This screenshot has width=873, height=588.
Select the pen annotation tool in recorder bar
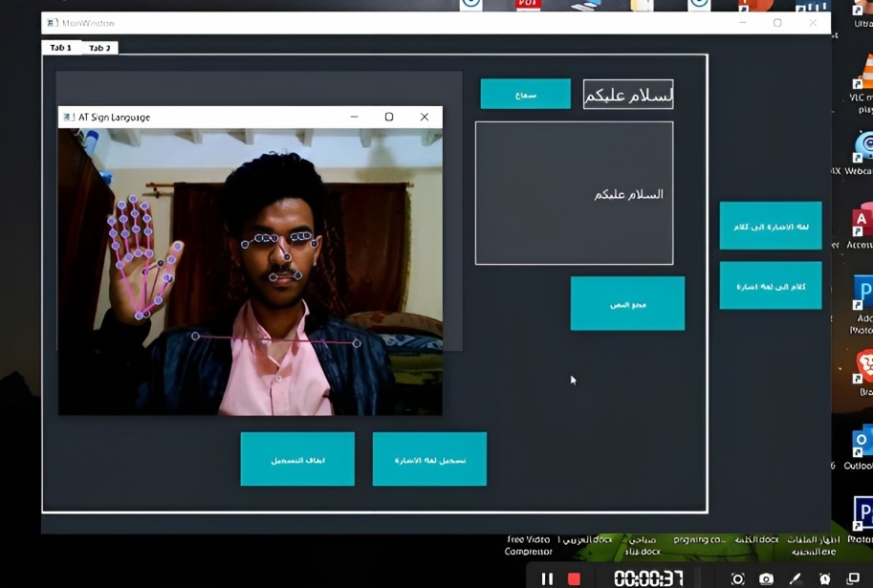(795, 579)
